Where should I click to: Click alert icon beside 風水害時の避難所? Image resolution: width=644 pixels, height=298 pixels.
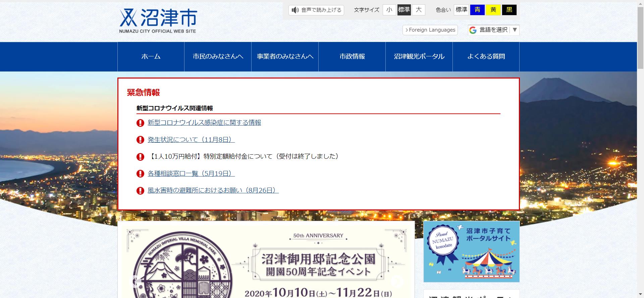coord(140,191)
